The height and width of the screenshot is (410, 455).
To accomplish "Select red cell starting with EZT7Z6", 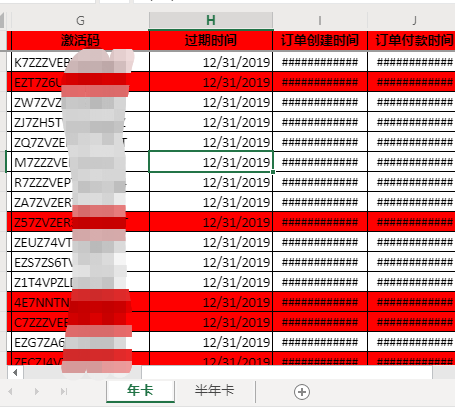I will click(80, 82).
